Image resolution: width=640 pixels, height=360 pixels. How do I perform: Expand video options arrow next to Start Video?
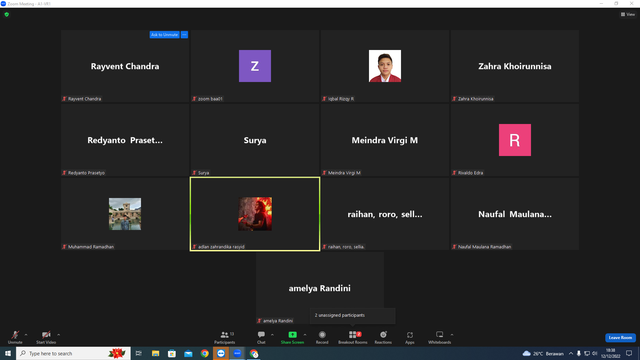click(x=59, y=335)
